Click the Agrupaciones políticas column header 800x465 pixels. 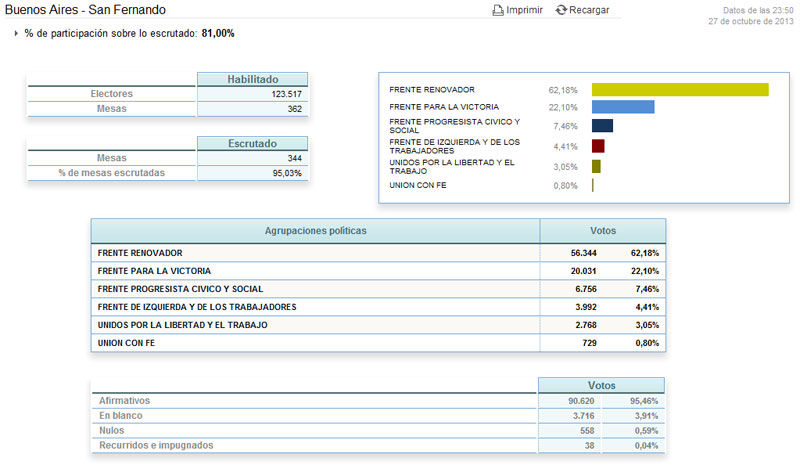click(x=315, y=231)
